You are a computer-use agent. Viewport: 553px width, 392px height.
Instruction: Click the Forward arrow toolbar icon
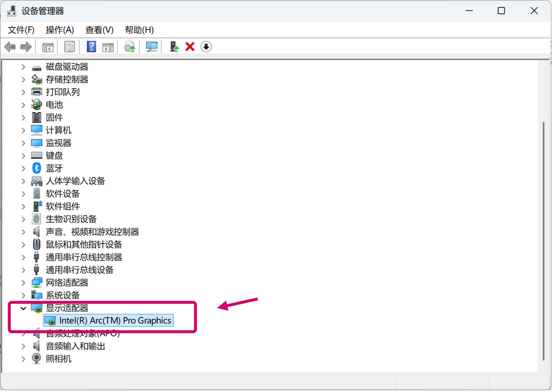[26, 47]
